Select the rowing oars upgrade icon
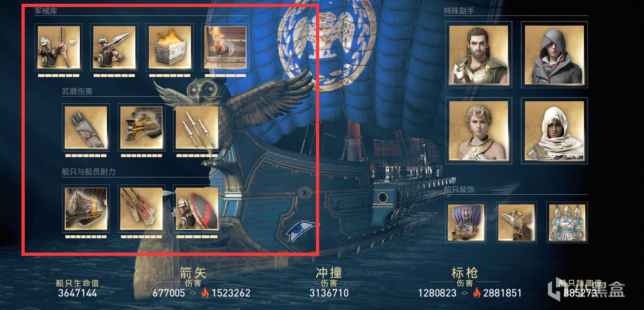644x310 pixels. coord(141,209)
